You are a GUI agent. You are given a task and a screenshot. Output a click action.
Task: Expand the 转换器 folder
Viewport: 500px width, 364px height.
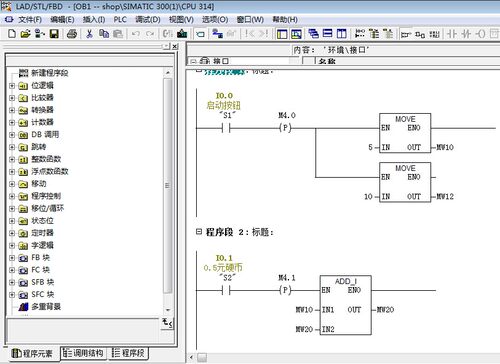[x=12, y=110]
